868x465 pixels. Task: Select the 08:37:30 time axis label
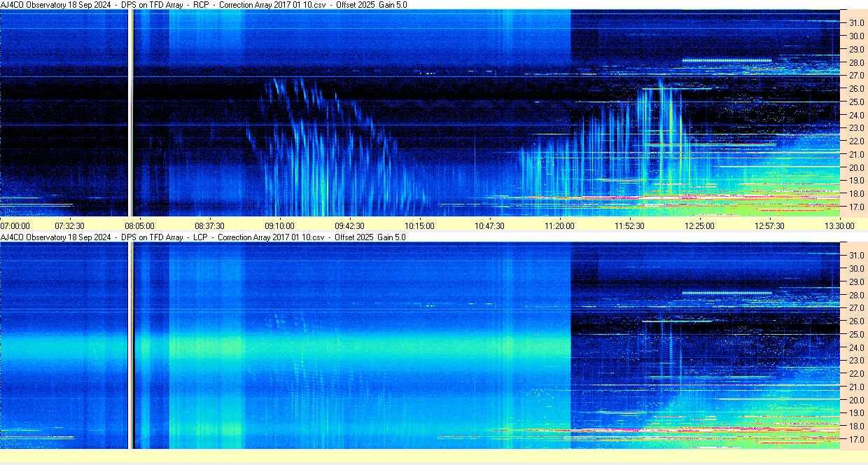pyautogui.click(x=209, y=225)
